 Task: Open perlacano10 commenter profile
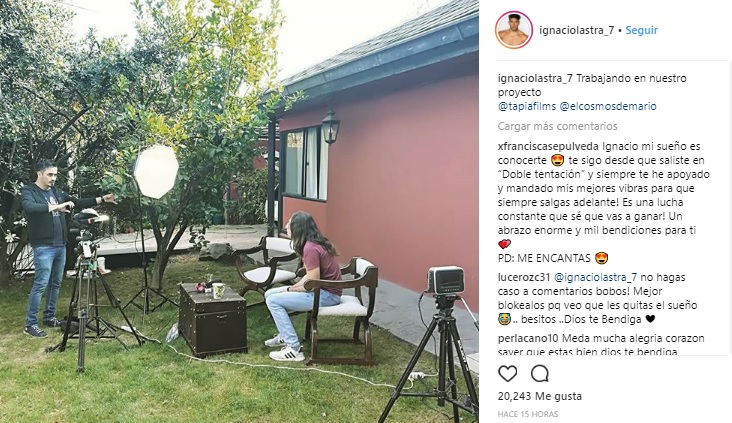[528, 338]
